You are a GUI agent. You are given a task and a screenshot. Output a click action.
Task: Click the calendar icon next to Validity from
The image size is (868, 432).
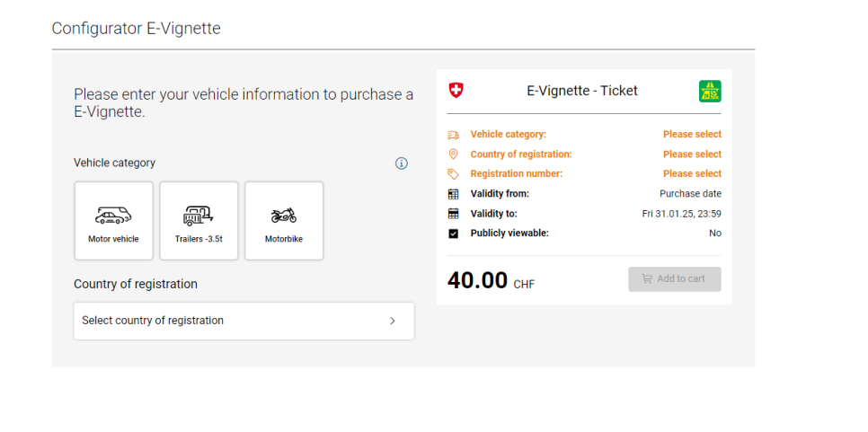coord(454,194)
